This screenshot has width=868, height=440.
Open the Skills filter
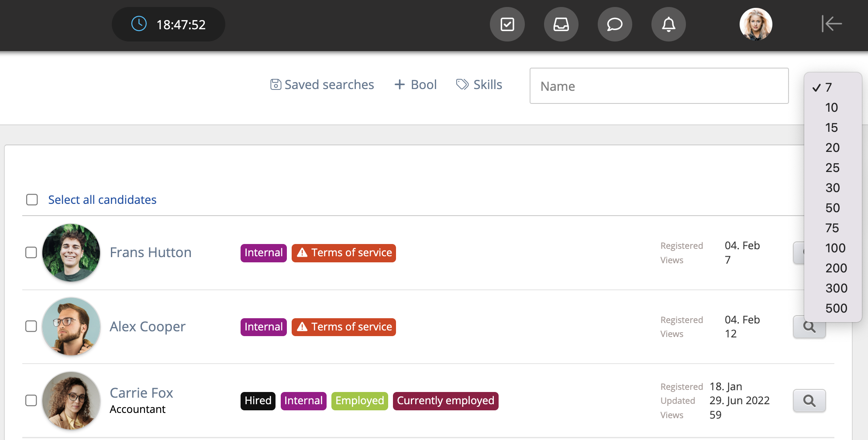coord(479,85)
